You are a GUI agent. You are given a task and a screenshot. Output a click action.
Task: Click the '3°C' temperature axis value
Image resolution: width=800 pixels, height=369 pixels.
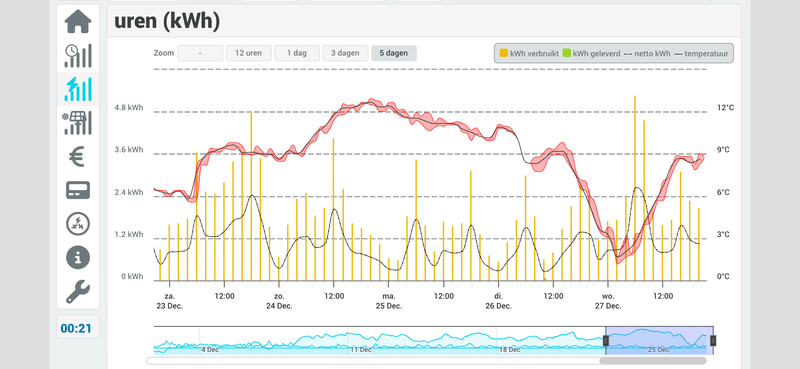click(723, 235)
